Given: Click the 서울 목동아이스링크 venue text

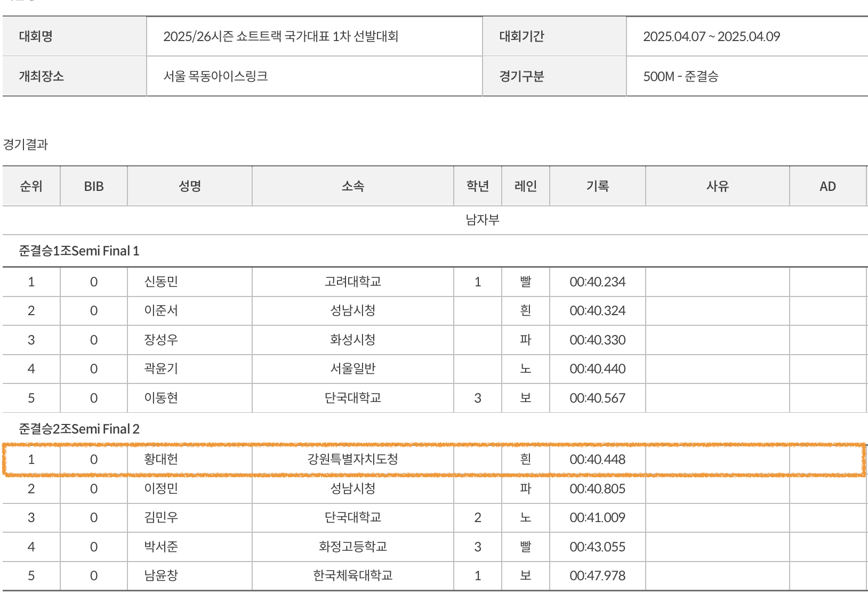Looking at the screenshot, I should (x=215, y=76).
